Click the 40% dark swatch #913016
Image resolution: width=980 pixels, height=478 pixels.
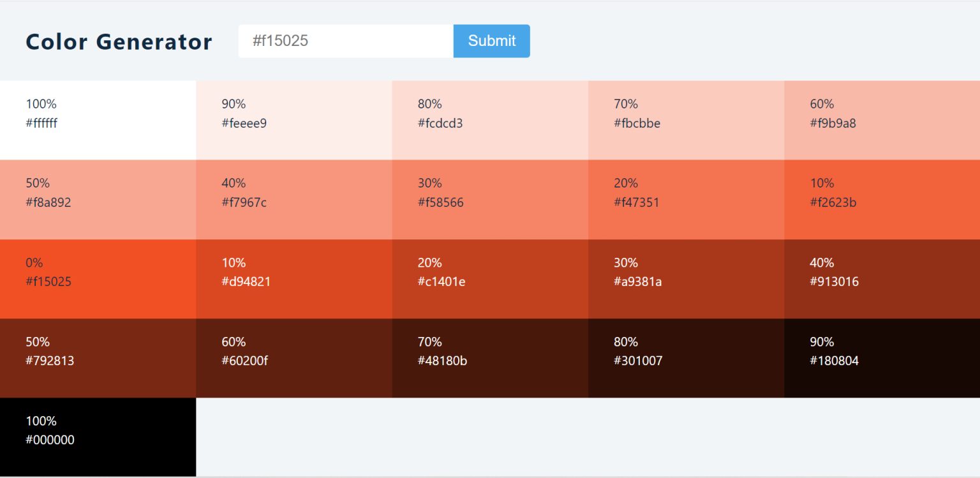pyautogui.click(x=882, y=278)
